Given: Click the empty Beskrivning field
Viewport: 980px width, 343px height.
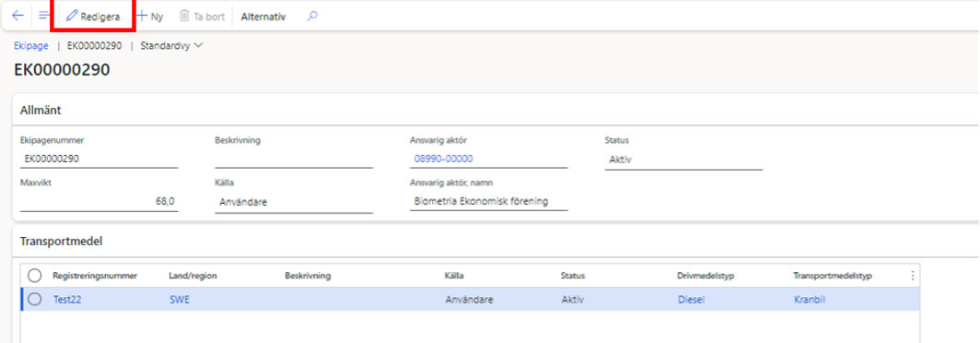Looking at the screenshot, I should (x=294, y=159).
